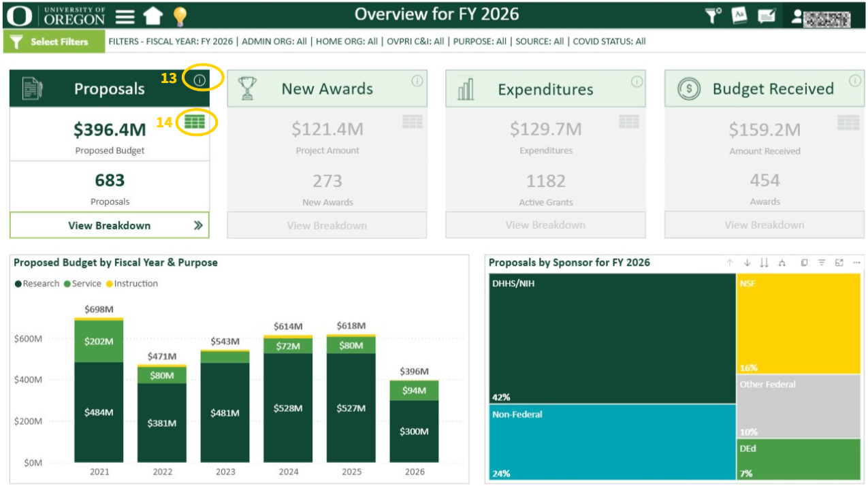Click the treemap drill up arrow
The image size is (868, 486).
pyautogui.click(x=730, y=263)
